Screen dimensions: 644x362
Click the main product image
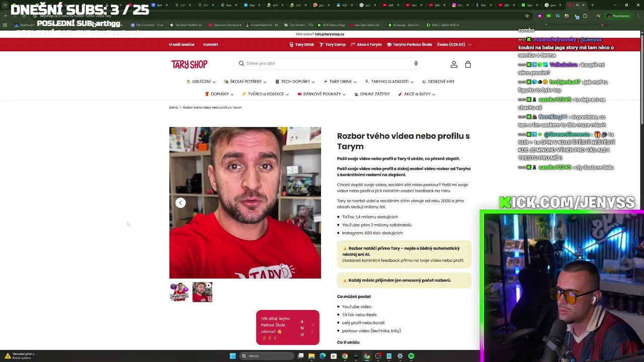point(245,203)
